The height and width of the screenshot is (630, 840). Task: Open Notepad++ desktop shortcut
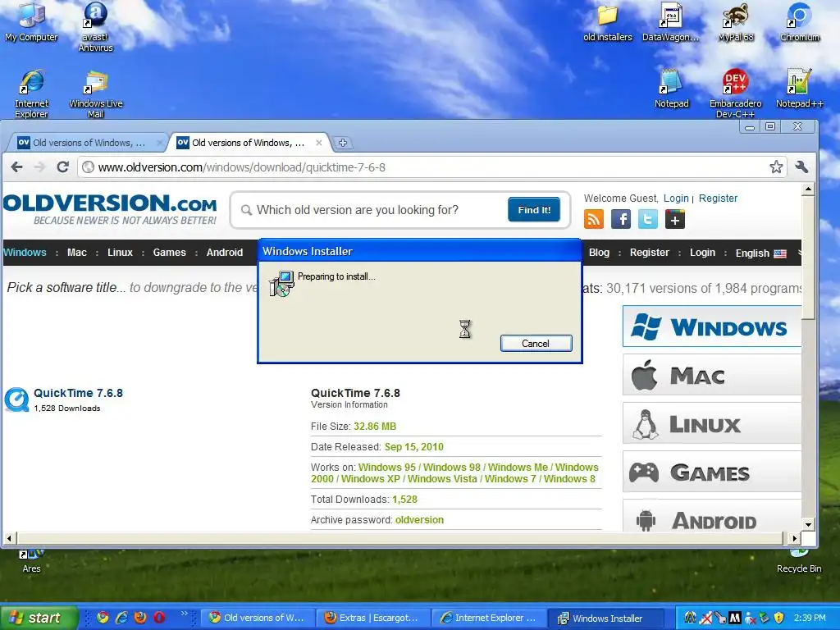799,89
